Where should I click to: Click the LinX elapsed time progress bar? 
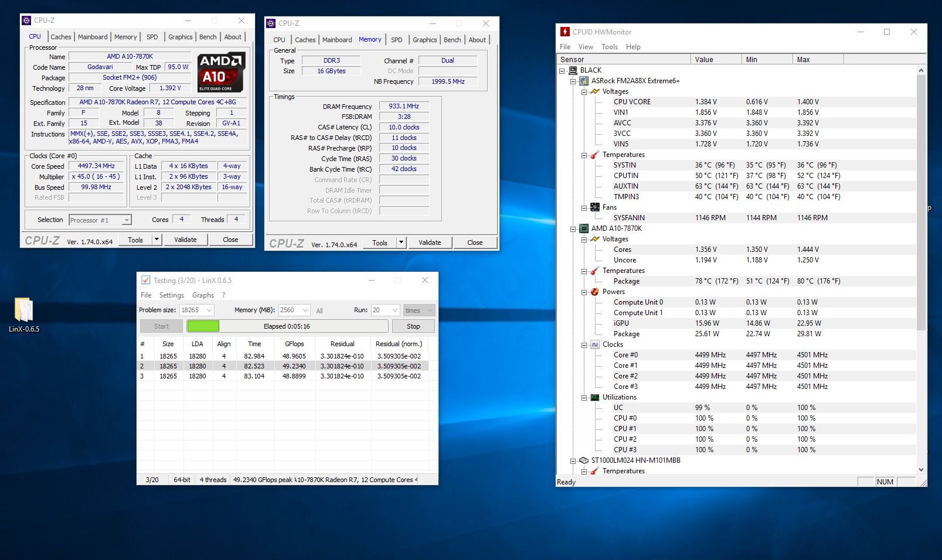(x=287, y=326)
